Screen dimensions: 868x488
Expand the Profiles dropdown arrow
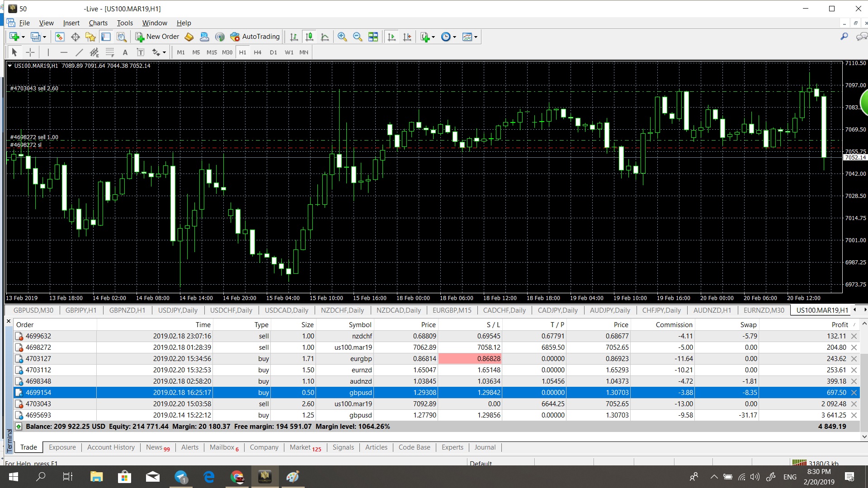click(44, 37)
